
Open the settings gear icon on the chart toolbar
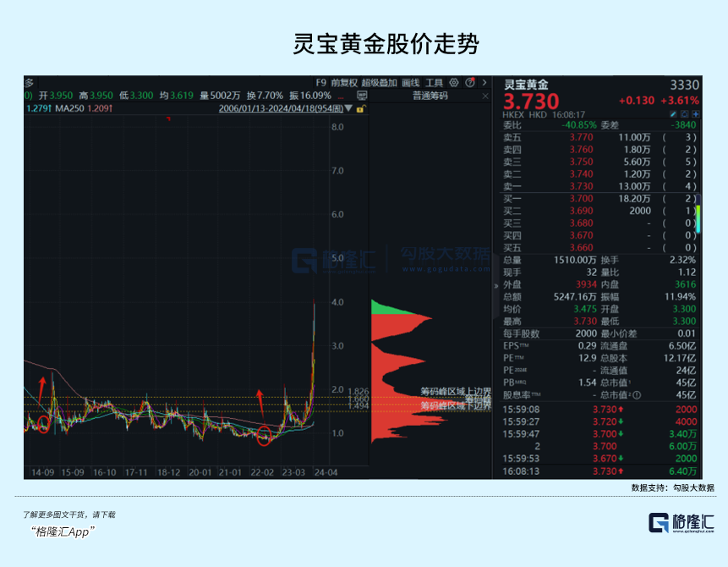[453, 81]
